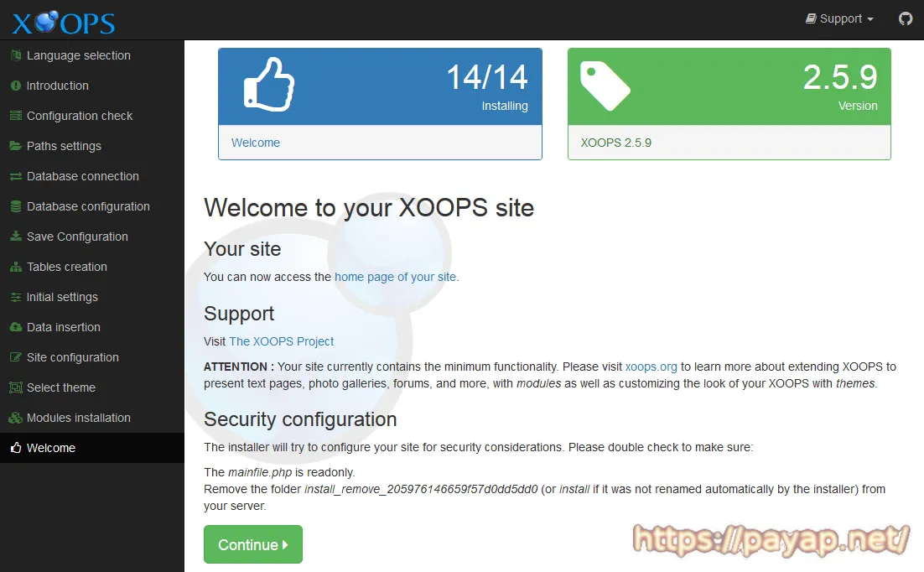The image size is (924, 572).
Task: Click the mainfile.php text
Action: (260, 472)
